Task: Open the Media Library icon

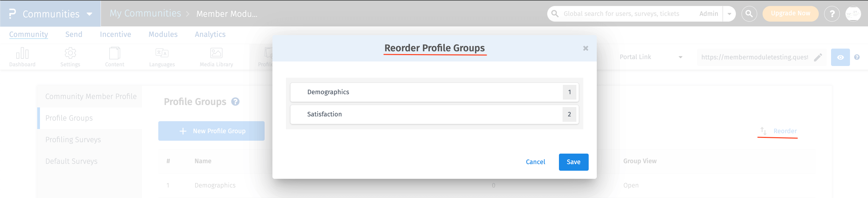Action: pos(216,53)
